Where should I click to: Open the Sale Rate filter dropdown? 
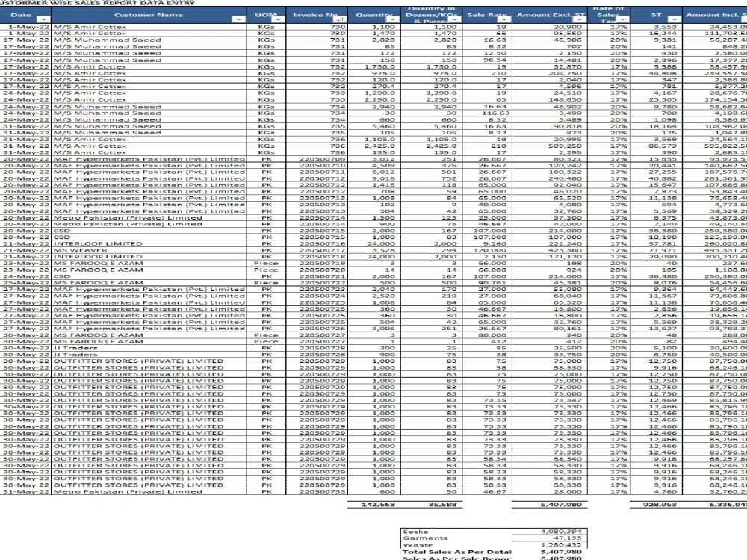(x=504, y=19)
